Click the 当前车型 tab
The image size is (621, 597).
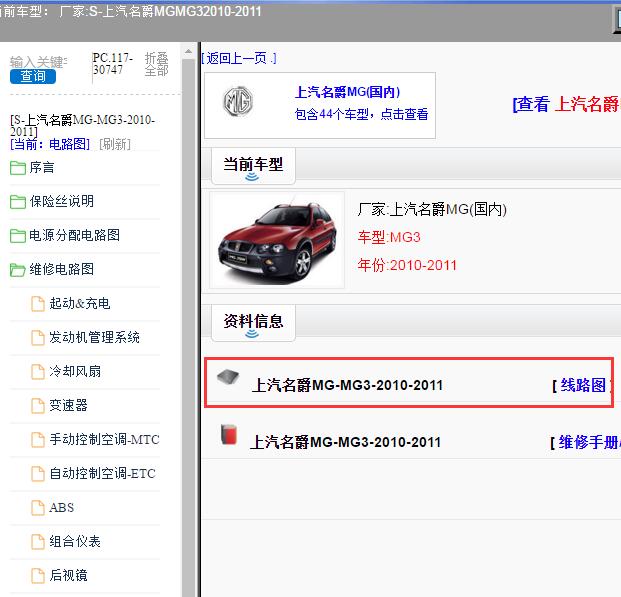point(253,166)
